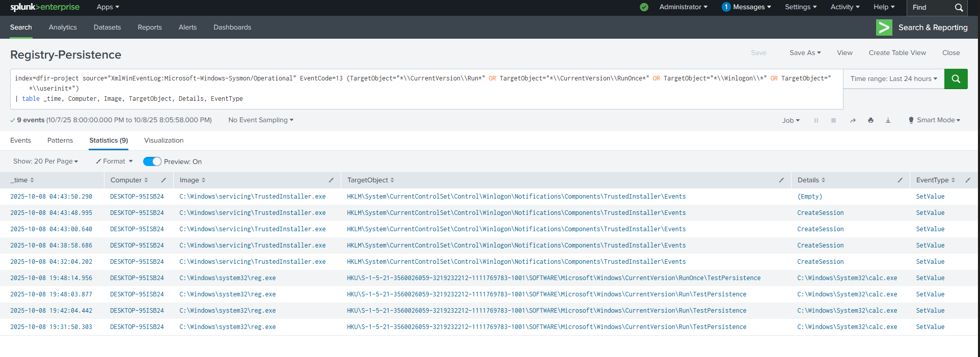Click the Smart Mode lightbulb icon

[911, 120]
